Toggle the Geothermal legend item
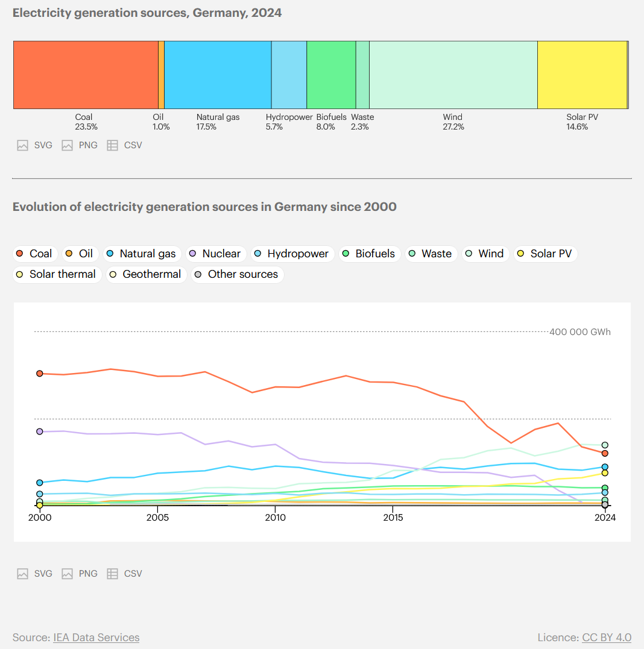The height and width of the screenshot is (649, 644). 145,274
